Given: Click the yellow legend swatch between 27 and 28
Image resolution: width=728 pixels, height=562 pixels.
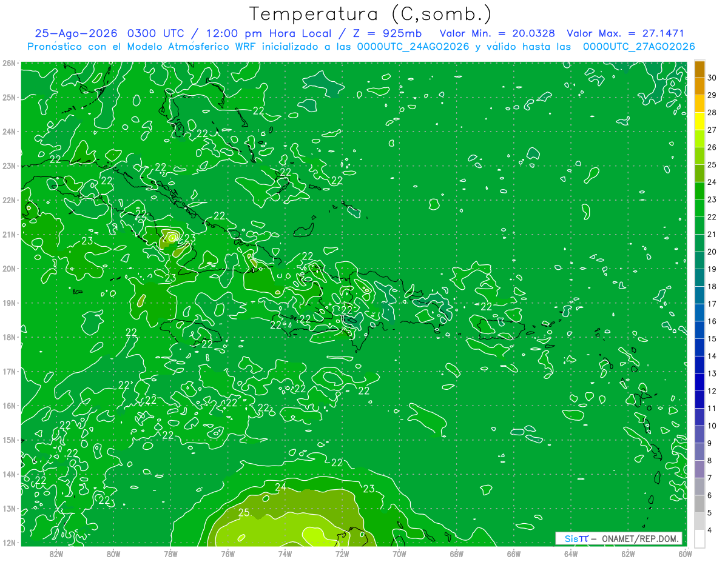Looking at the screenshot, I should tap(699, 121).
